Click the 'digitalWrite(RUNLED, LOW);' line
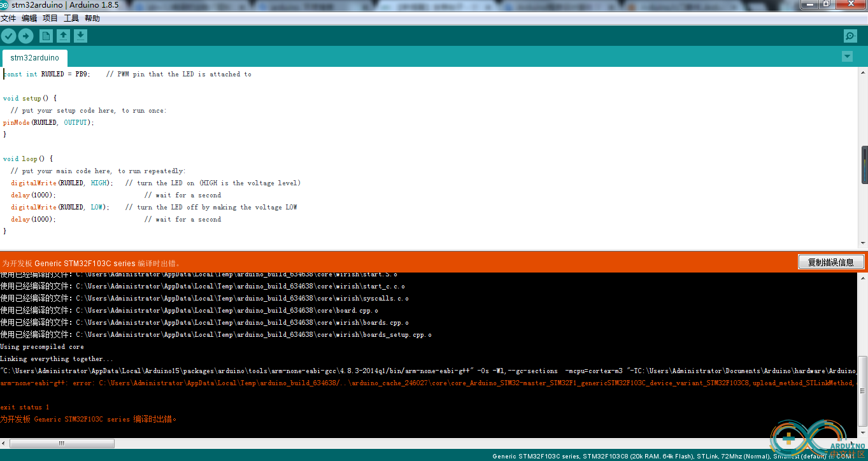The width and height of the screenshot is (868, 461). pyautogui.click(x=60, y=208)
